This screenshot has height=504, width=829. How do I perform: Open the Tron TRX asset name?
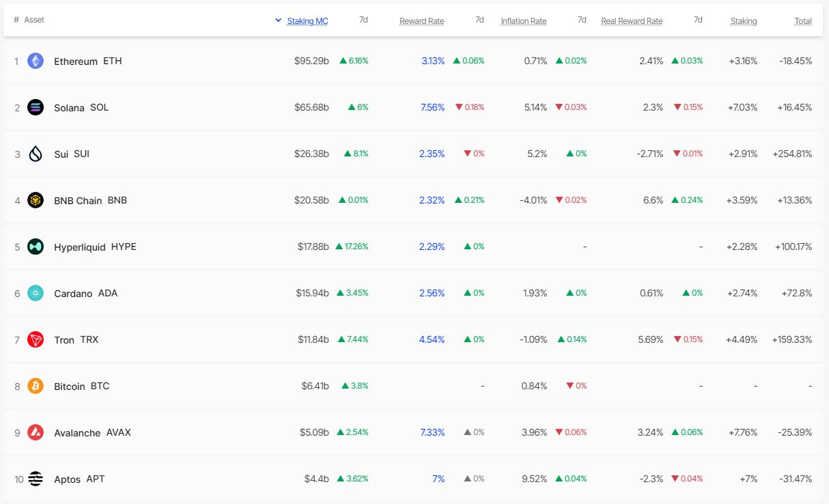(x=76, y=339)
